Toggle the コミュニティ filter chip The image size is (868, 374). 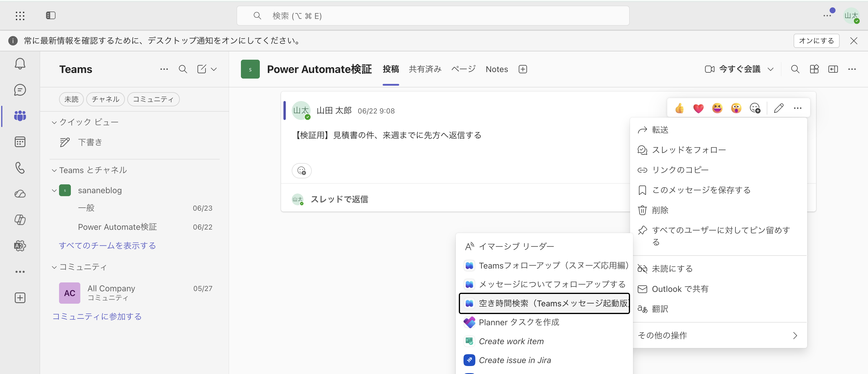point(153,99)
